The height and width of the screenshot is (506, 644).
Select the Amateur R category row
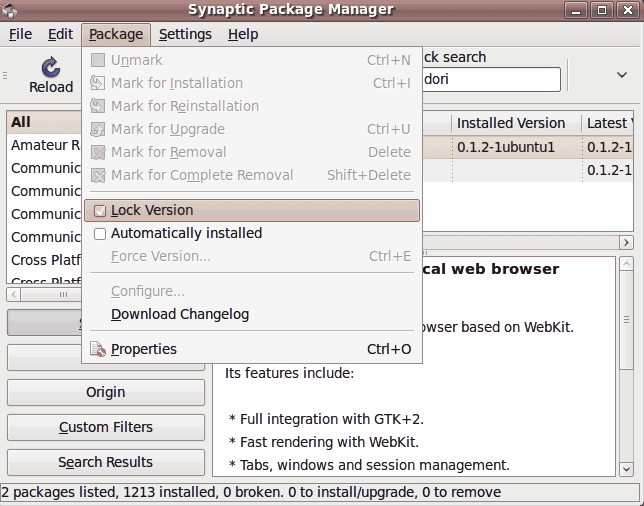click(x=44, y=145)
